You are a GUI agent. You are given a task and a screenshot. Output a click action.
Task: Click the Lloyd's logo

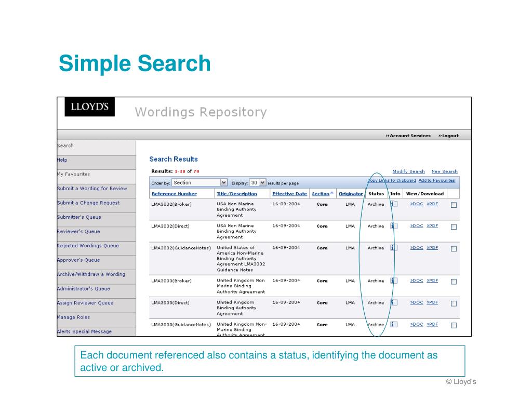click(x=89, y=107)
